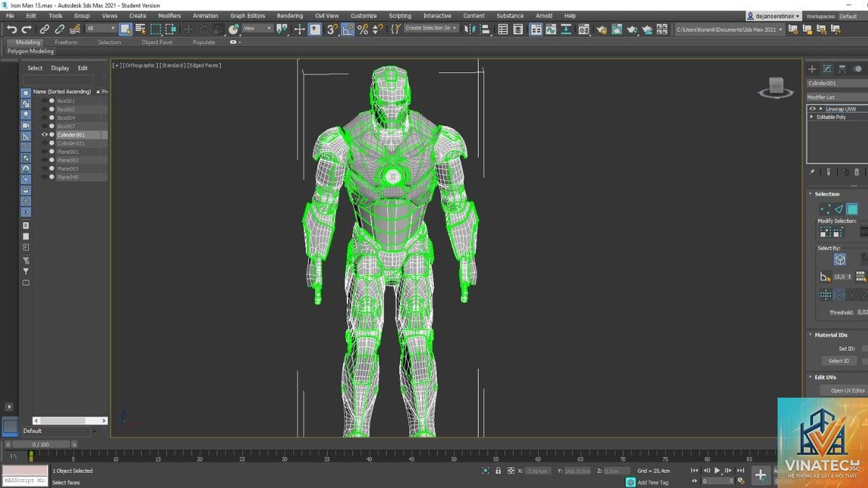Open the Graph Editors menu
The width and height of the screenshot is (868, 488).
(x=248, y=15)
